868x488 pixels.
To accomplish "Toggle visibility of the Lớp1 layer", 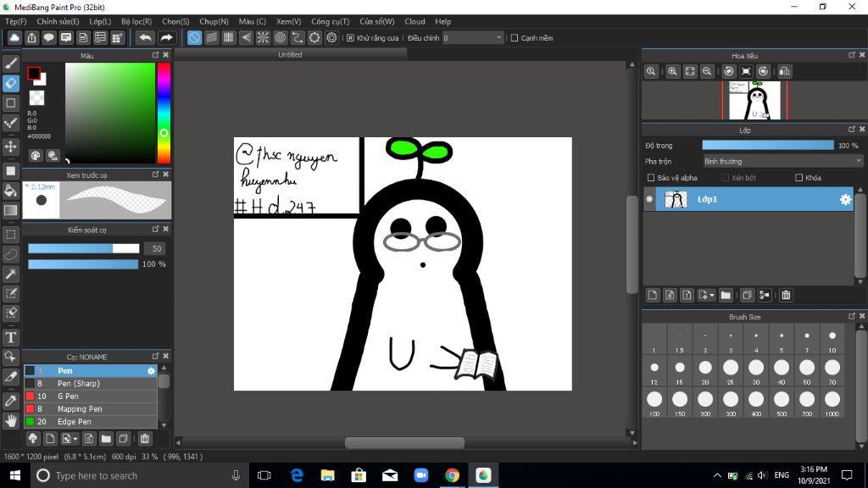I will point(649,199).
